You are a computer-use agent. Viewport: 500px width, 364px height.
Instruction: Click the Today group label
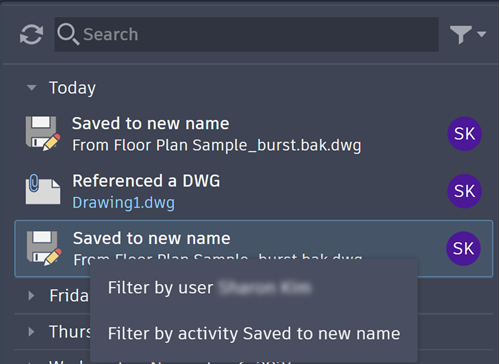point(72,88)
